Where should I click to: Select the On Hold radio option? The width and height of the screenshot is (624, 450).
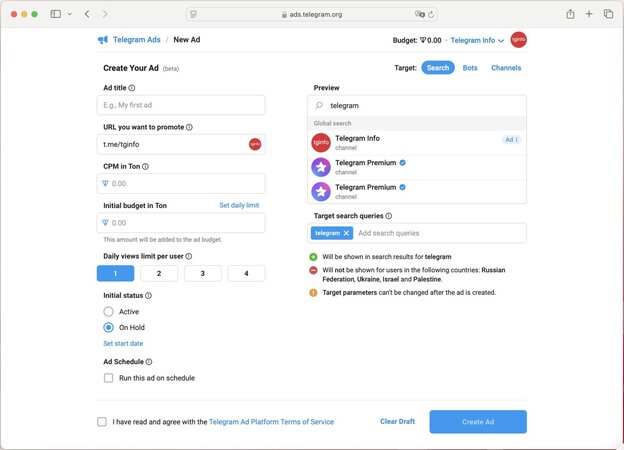tap(108, 327)
